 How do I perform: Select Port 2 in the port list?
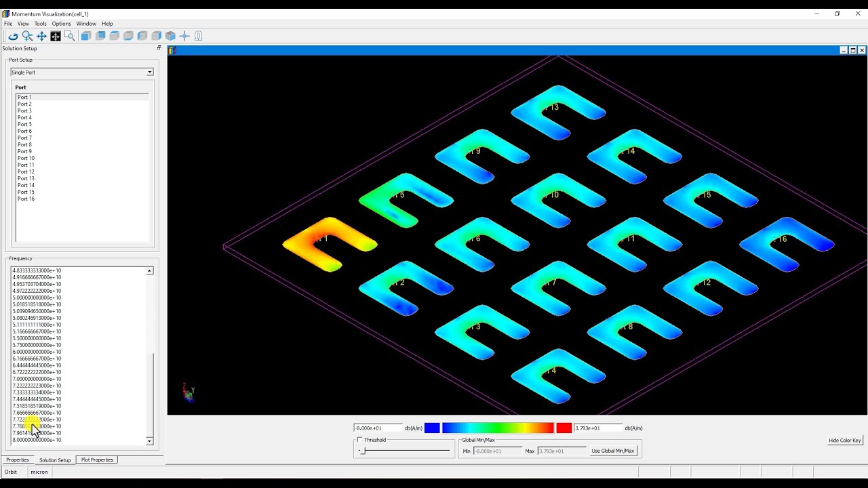[82, 104]
